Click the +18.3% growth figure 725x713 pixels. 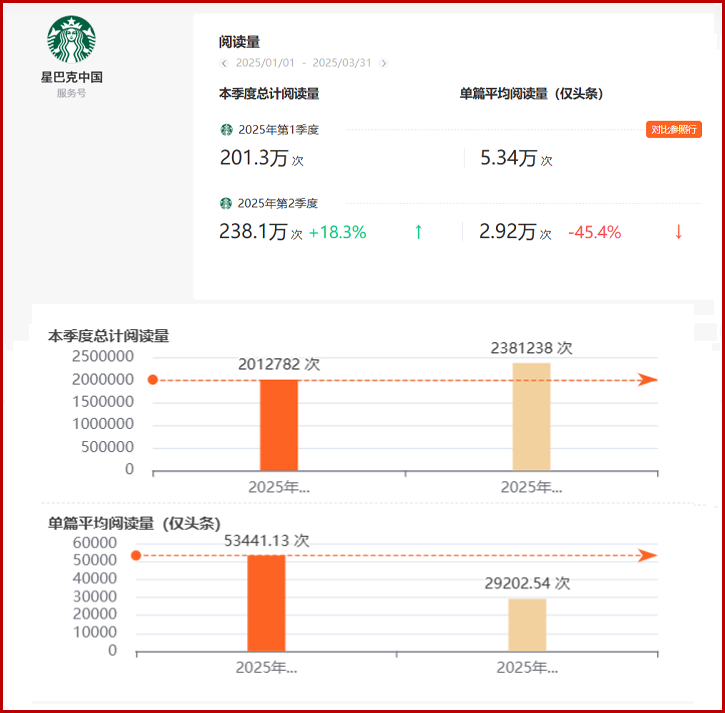coord(338,232)
